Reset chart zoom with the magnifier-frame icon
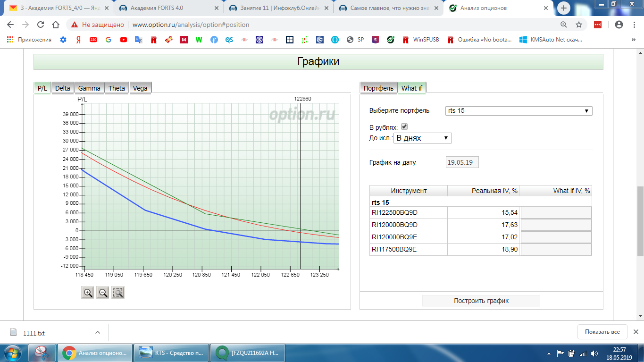 coord(118,293)
